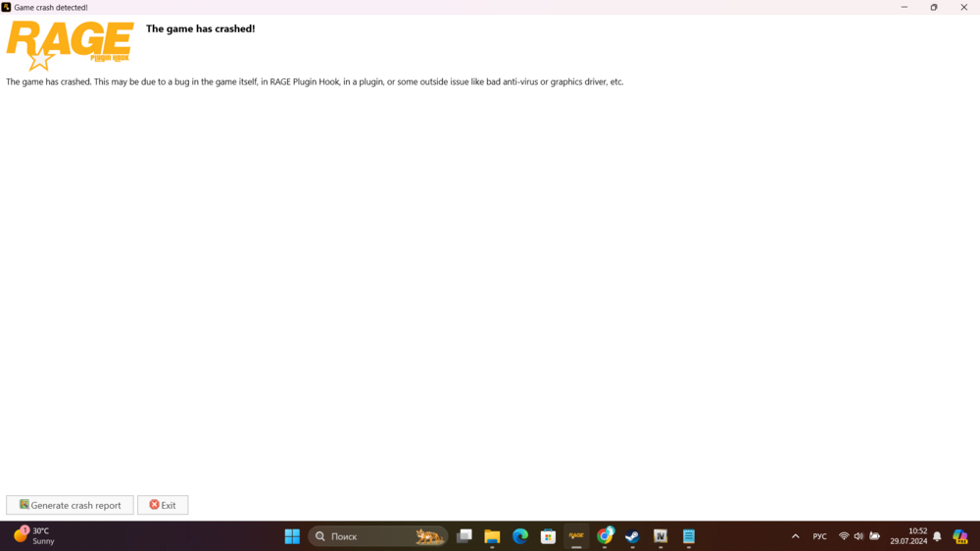Click the battery status icon
Image resolution: width=980 pixels, height=551 pixels.
[x=874, y=536]
